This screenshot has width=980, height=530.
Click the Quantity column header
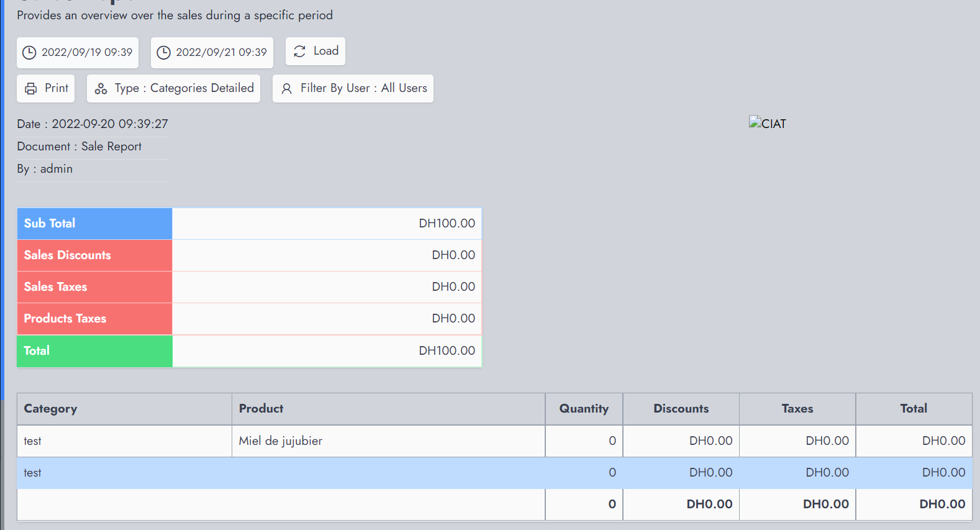(x=584, y=409)
